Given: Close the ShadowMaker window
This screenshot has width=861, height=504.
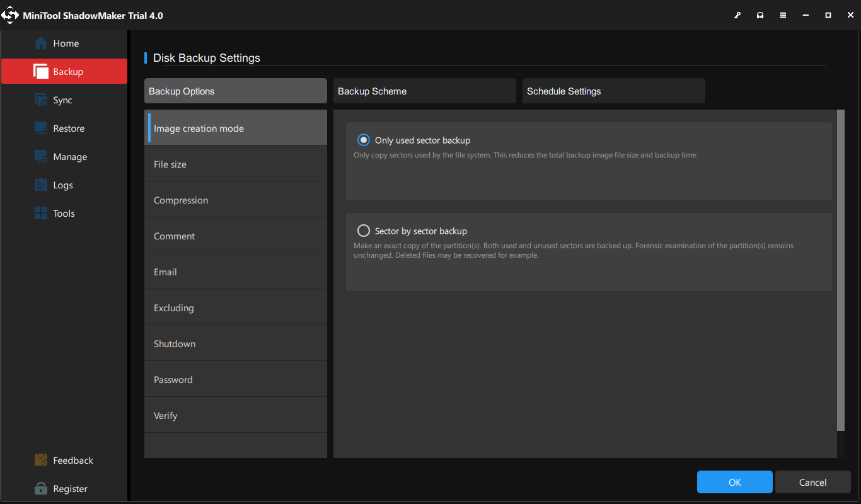Looking at the screenshot, I should [850, 16].
